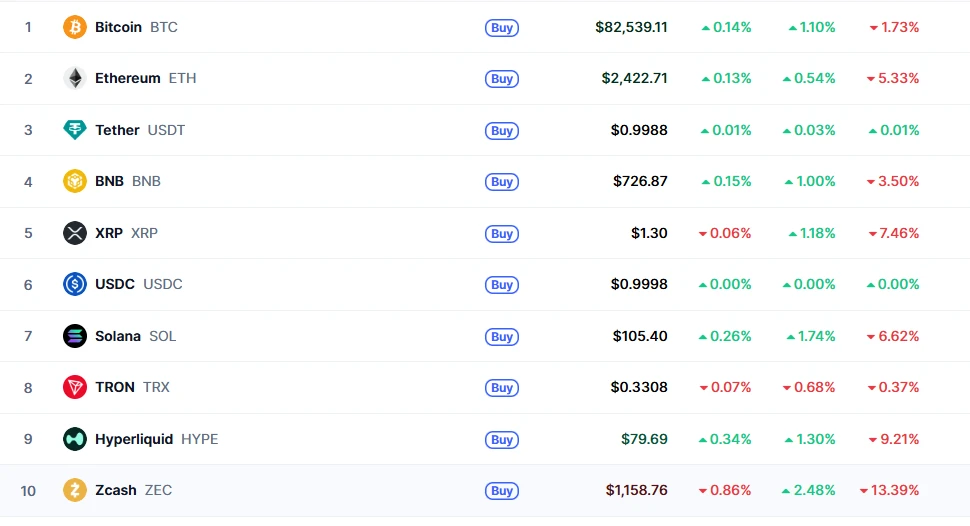Click Buy in the Zcash row
Viewport: 970px width, 526px height.
(x=502, y=491)
